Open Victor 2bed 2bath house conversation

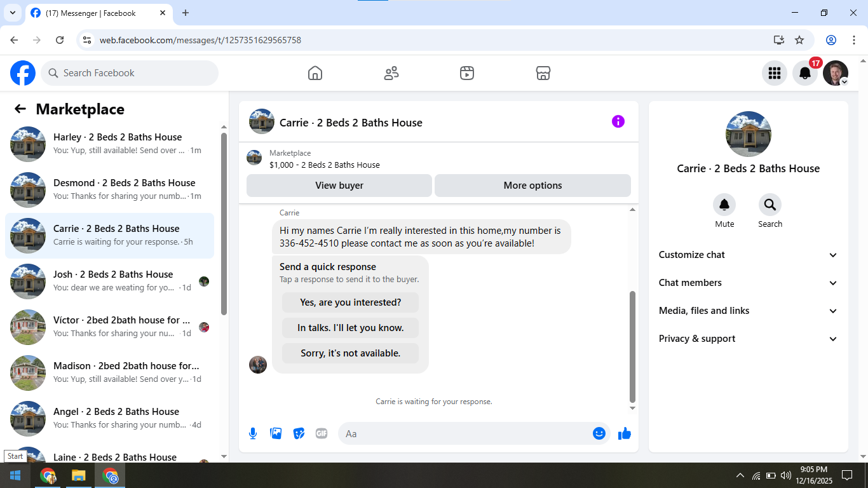tap(109, 327)
